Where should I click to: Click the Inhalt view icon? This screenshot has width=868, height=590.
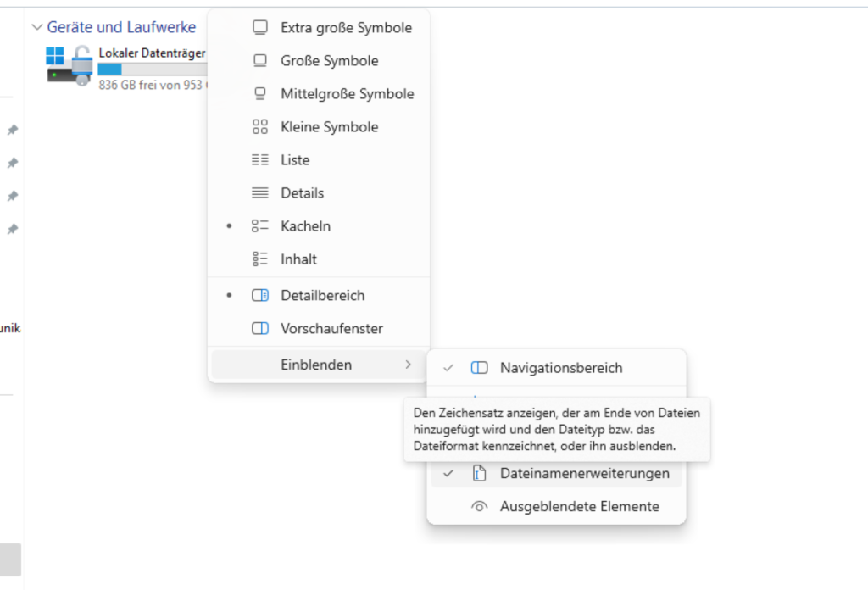(x=259, y=259)
